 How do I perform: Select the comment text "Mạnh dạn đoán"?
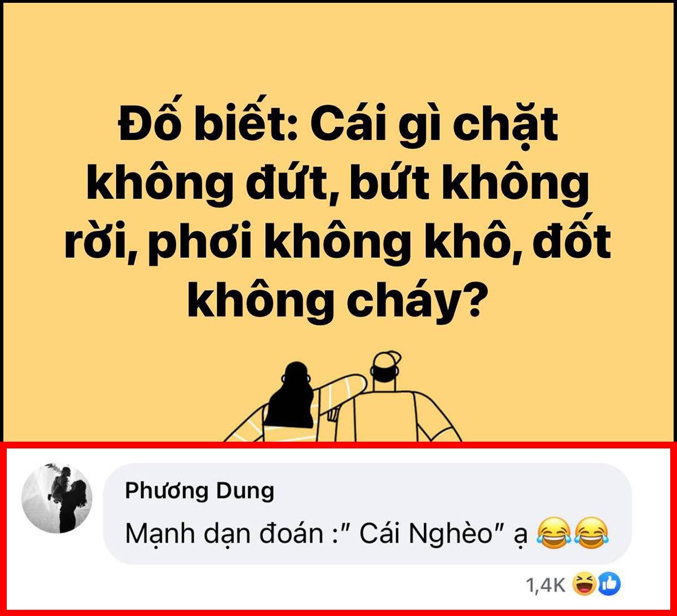tap(223, 533)
